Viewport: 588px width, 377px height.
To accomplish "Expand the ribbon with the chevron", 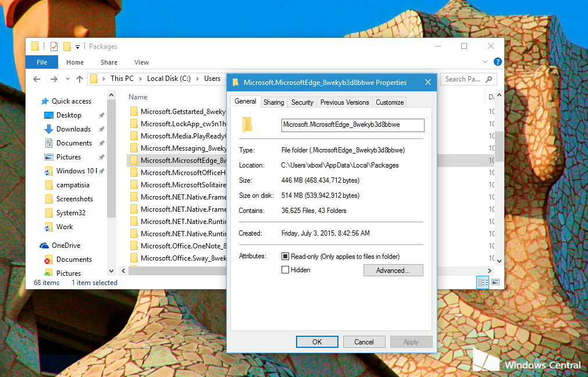I will tap(485, 62).
